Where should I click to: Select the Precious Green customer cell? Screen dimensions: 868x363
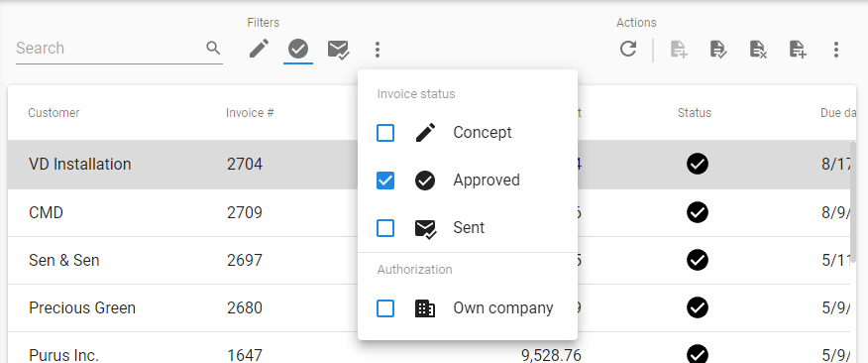point(82,307)
